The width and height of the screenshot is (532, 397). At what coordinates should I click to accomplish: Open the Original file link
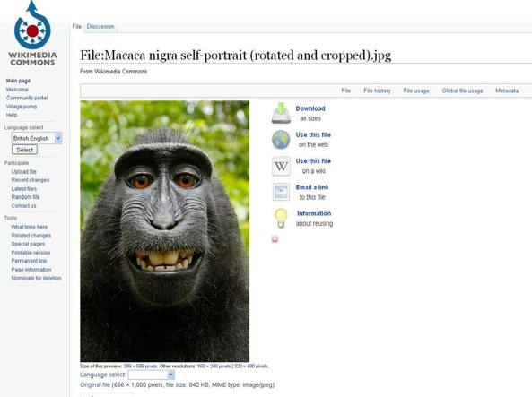tap(95, 384)
